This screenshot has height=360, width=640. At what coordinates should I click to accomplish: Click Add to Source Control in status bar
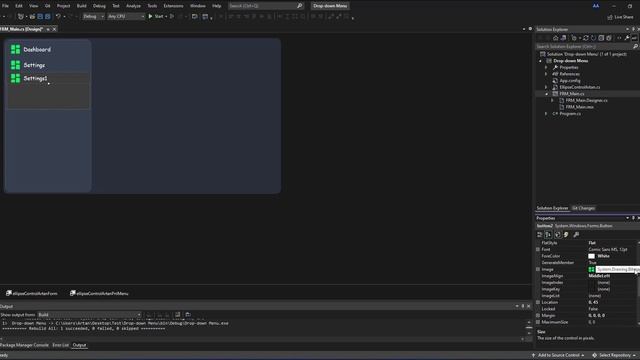coord(558,356)
